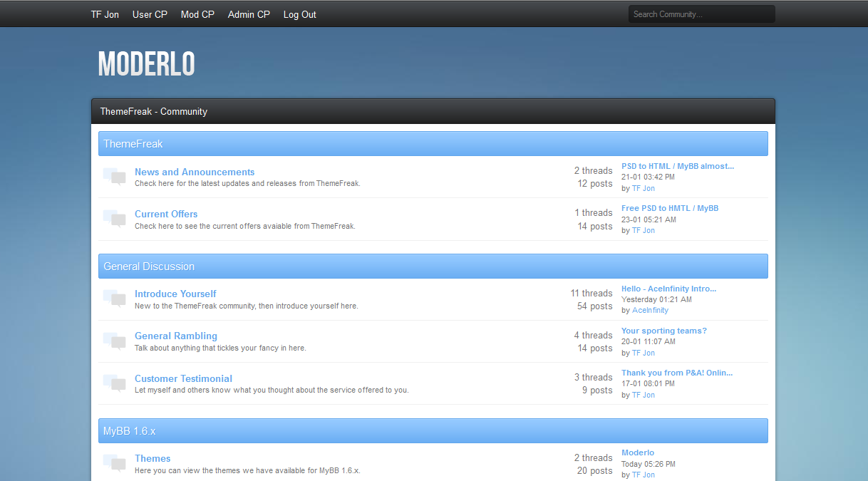Click the 'Today 05:26 PM' timestamp
This screenshot has width=868, height=481.
pos(649,464)
